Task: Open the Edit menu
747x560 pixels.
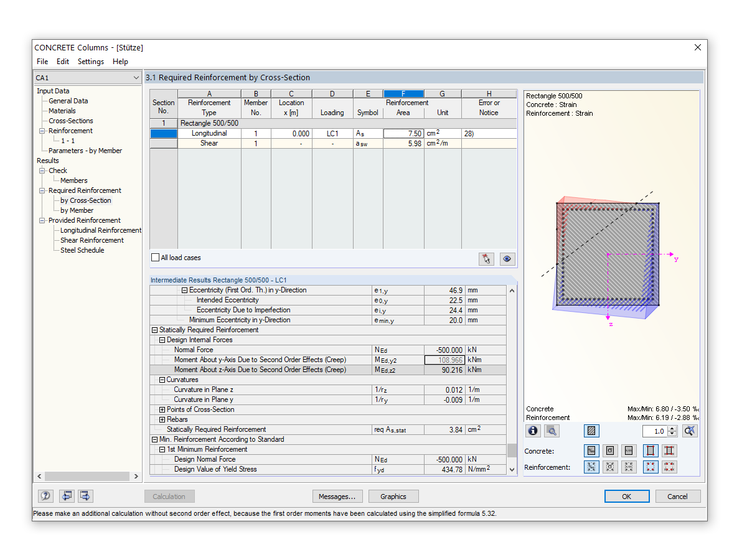Action: [x=63, y=62]
